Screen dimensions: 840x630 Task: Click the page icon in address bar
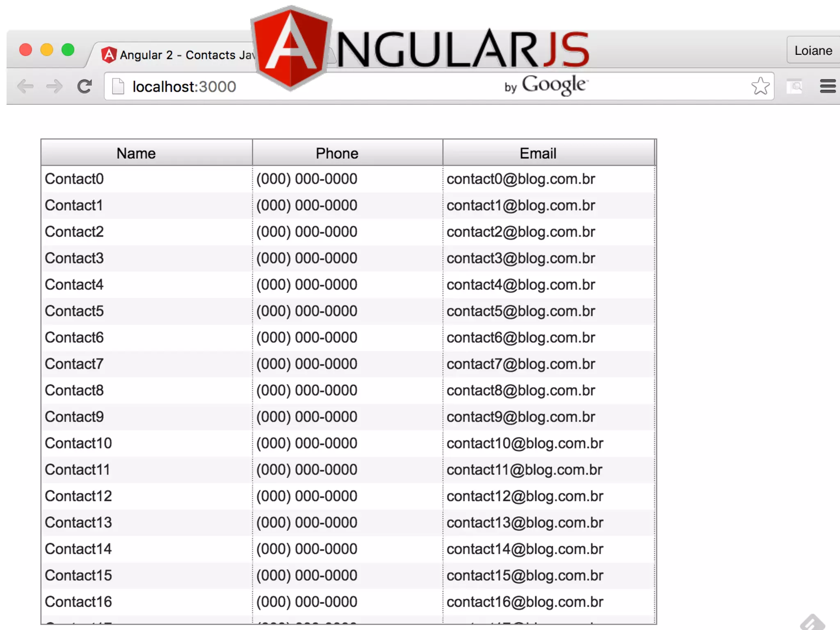click(118, 87)
